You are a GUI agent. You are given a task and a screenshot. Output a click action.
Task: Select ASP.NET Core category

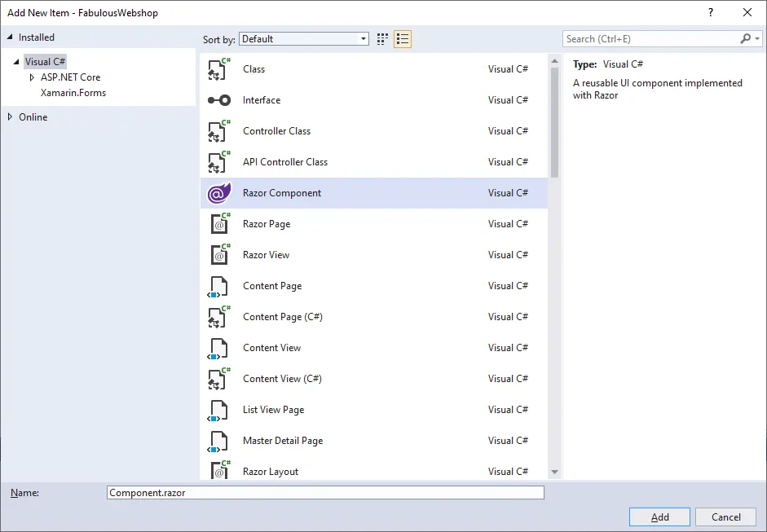tap(70, 77)
